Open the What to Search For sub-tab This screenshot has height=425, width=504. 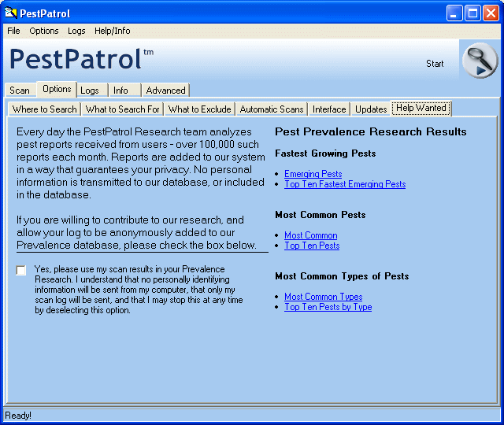[x=123, y=109]
